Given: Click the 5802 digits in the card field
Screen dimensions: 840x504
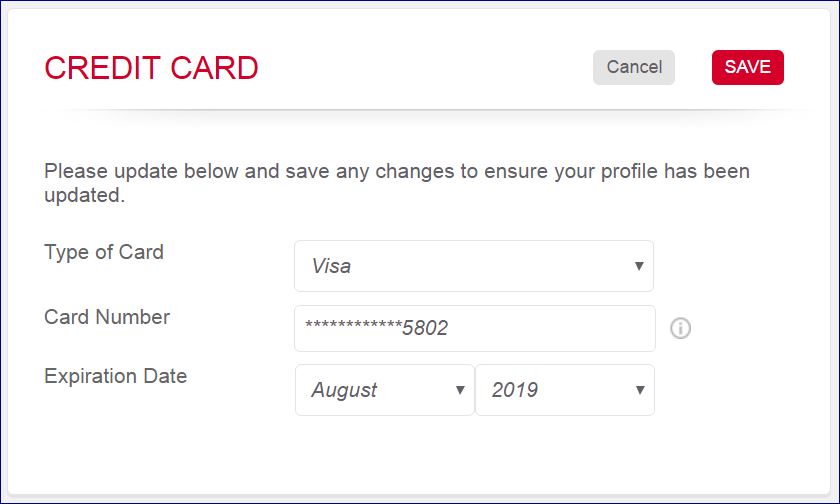Looking at the screenshot, I should click(424, 328).
